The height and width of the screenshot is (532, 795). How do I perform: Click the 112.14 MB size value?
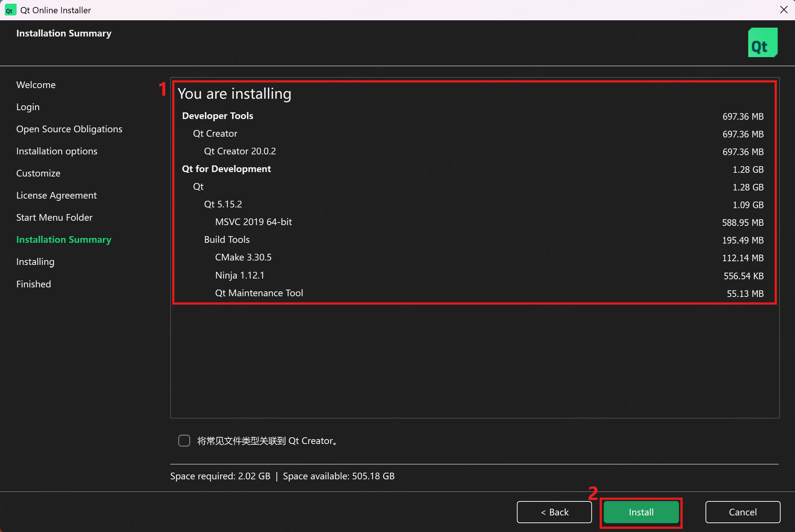[743, 258]
